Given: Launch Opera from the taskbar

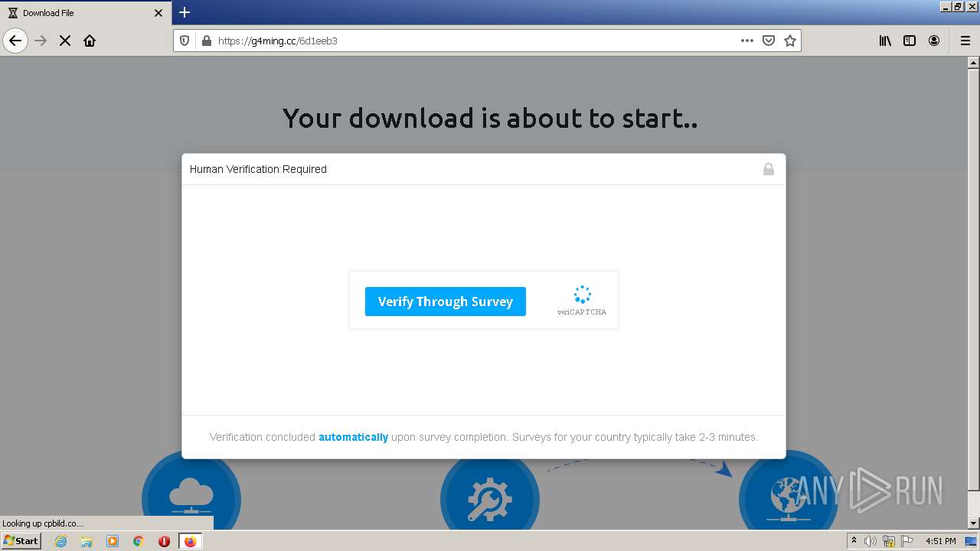Looking at the screenshot, I should (x=164, y=541).
